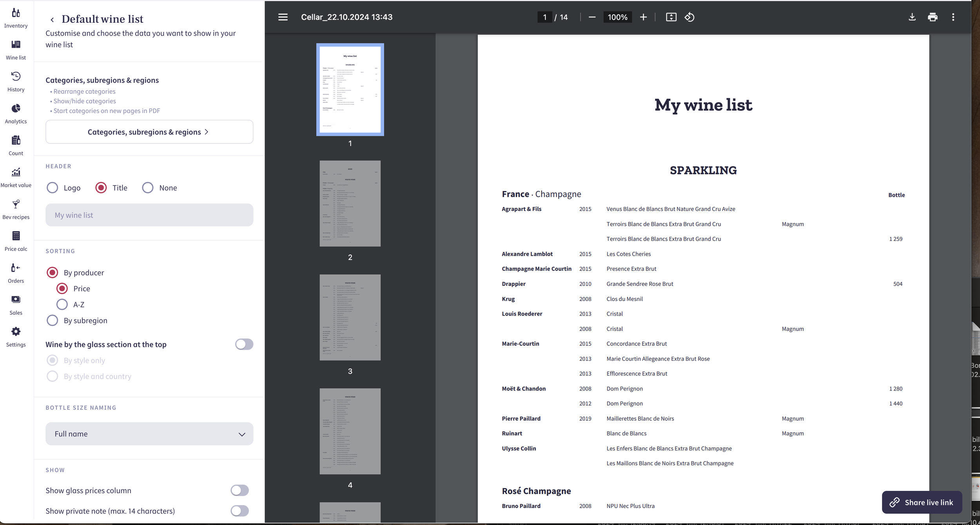Screen dimensions: 980x525
Task: Click the fit to page icon
Action: 671,17
